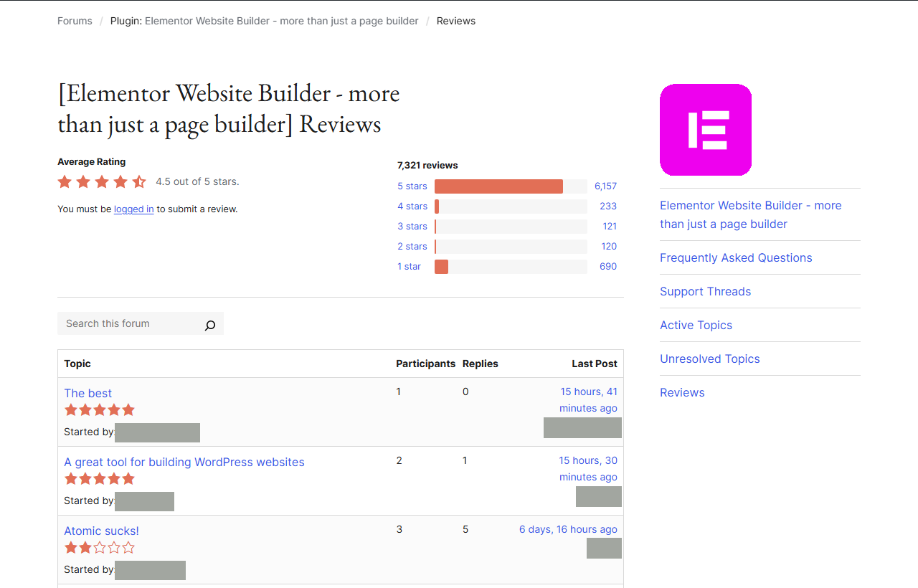Go to Frequently Asked Questions
This screenshot has height=588, width=918.
pos(736,257)
